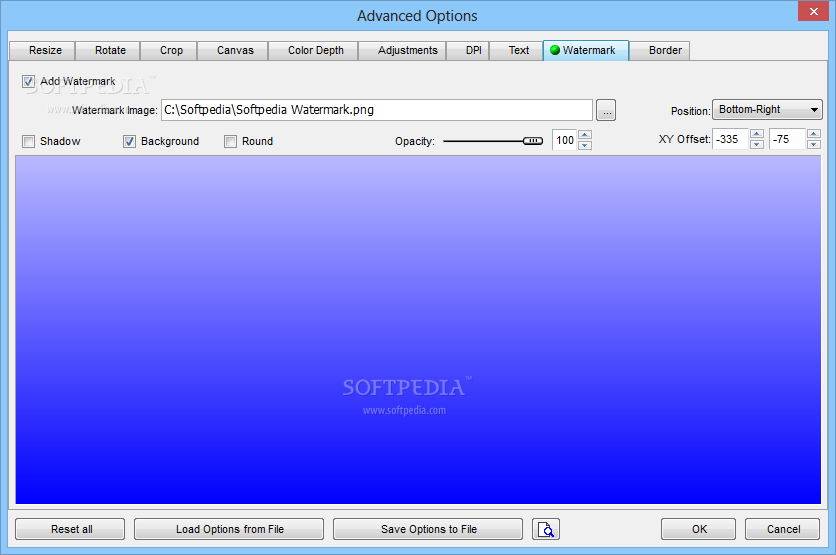Click the blue gradient watermark preview area
This screenshot has height=555, width=836.
tap(418, 329)
